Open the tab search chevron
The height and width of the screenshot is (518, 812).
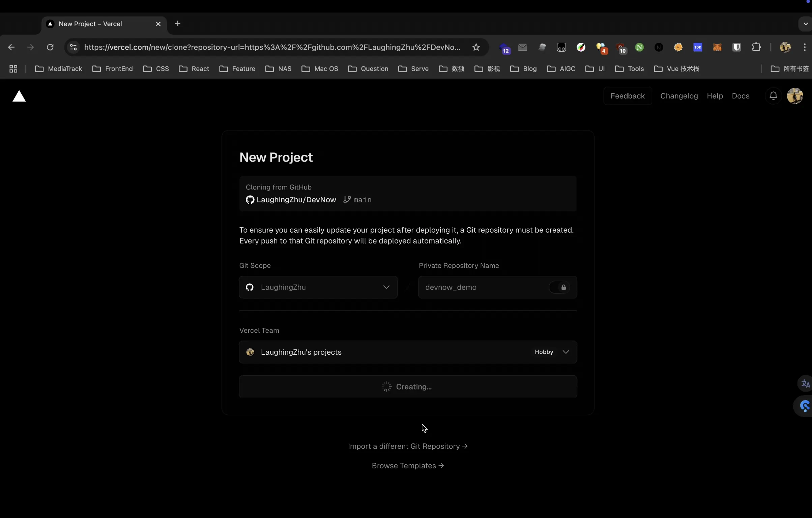click(x=805, y=24)
